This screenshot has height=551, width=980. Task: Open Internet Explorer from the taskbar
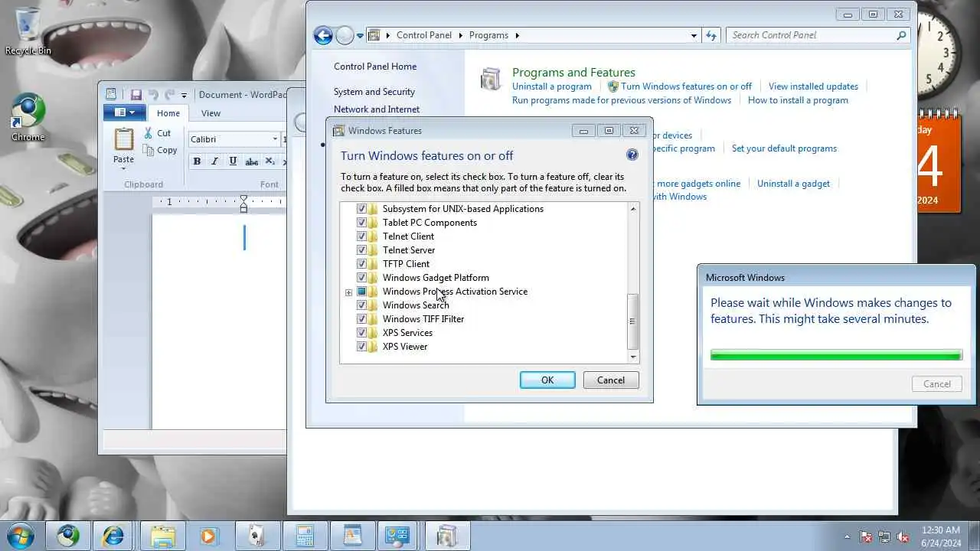114,536
